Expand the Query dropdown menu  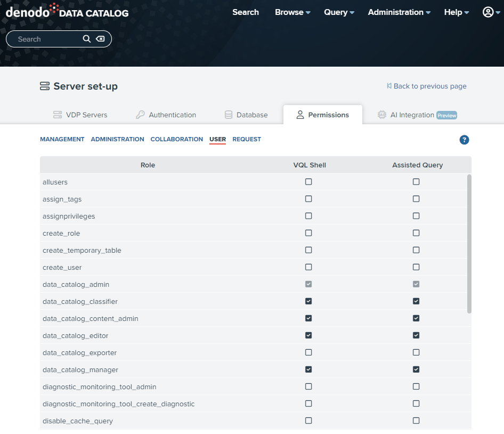tap(339, 12)
